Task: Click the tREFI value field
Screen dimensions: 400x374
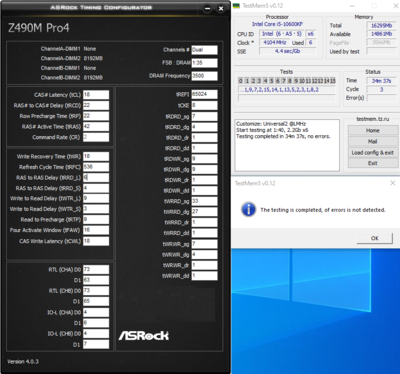Action: (205, 94)
